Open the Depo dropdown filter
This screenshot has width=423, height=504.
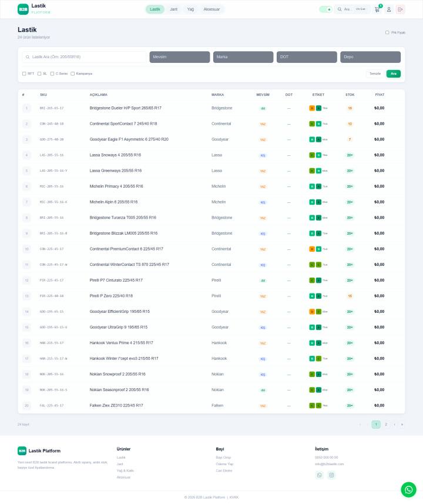(370, 57)
